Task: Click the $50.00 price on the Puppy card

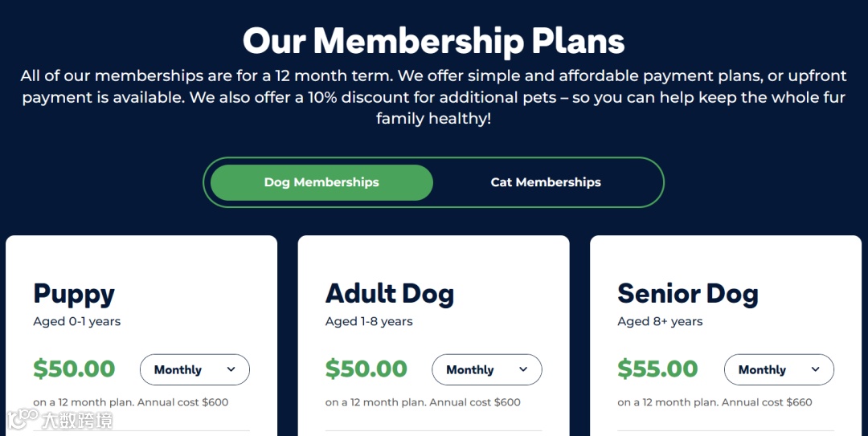Action: pyautogui.click(x=74, y=369)
